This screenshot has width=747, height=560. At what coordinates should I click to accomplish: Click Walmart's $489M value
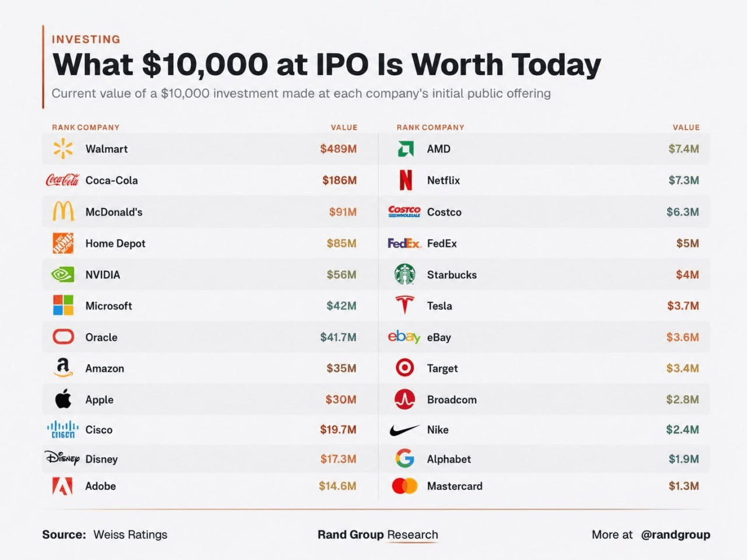[x=338, y=149]
